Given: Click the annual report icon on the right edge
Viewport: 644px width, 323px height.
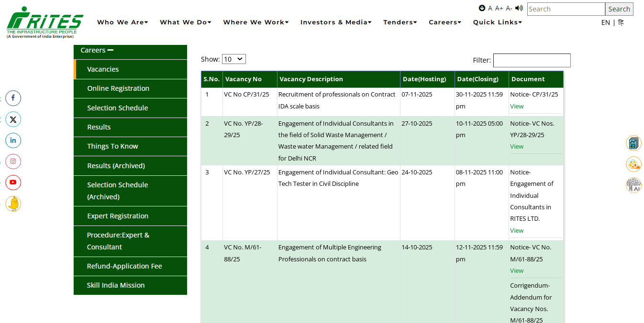Looking at the screenshot, I should tap(633, 143).
